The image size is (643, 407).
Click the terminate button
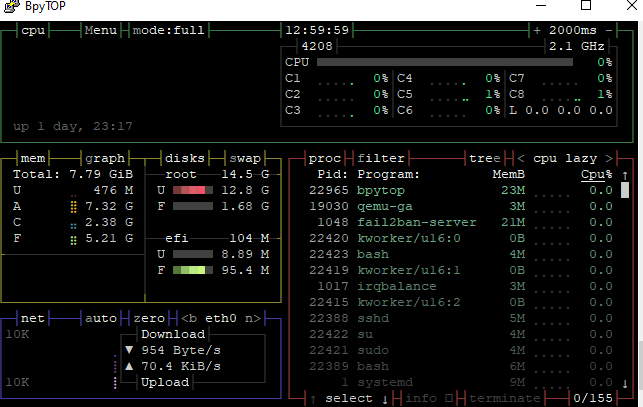pos(505,399)
